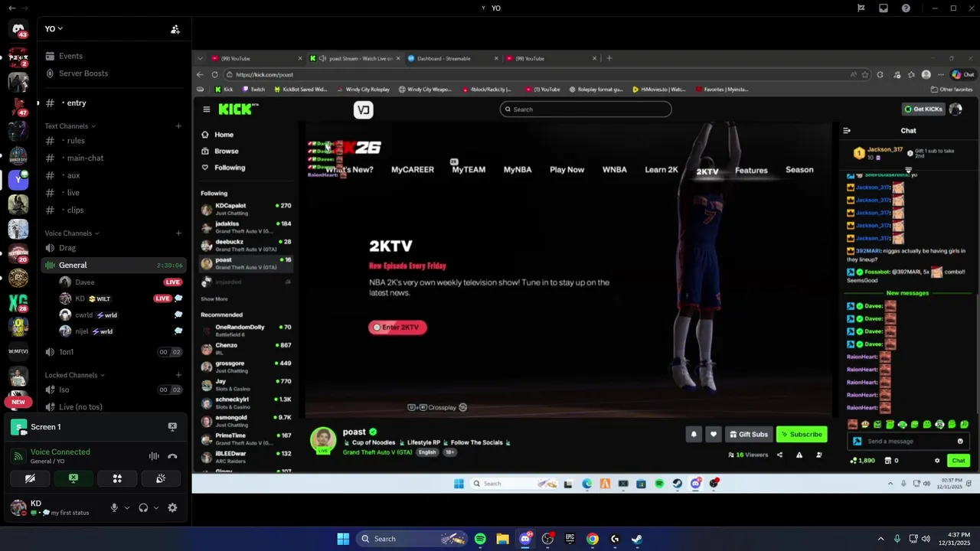The height and width of the screenshot is (551, 980).
Task: Click the Gift Subs button
Action: [748, 435]
